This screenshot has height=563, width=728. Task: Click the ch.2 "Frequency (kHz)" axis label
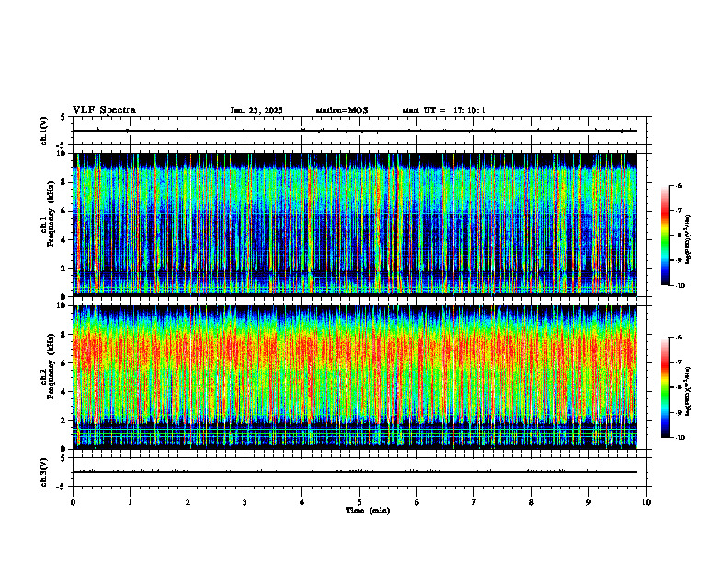tap(51, 366)
